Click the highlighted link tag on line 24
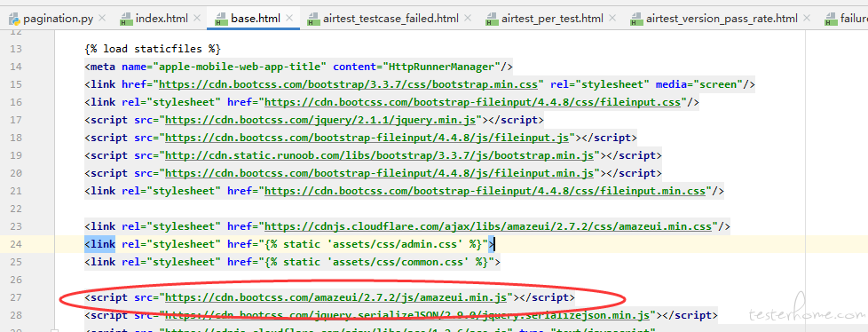 tap(100, 244)
